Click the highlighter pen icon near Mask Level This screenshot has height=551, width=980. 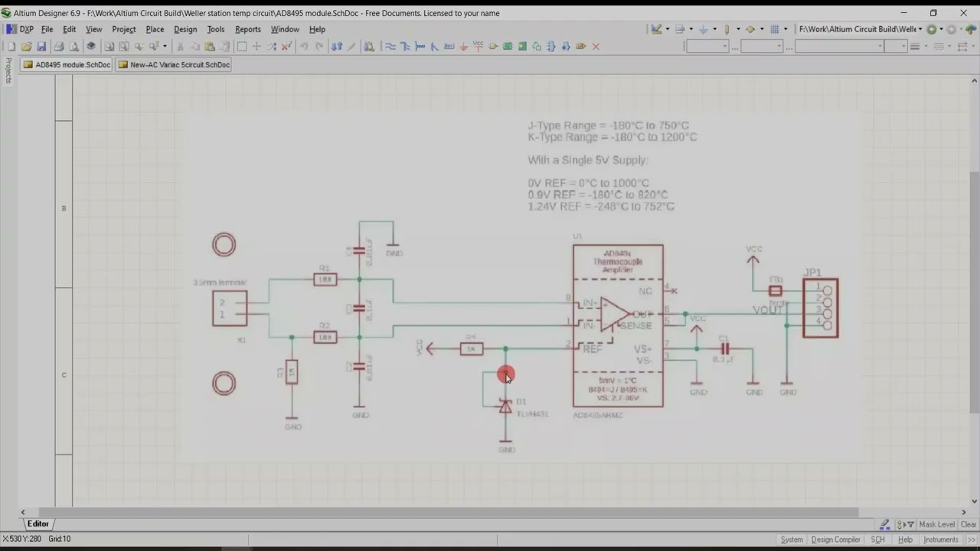pos(884,524)
